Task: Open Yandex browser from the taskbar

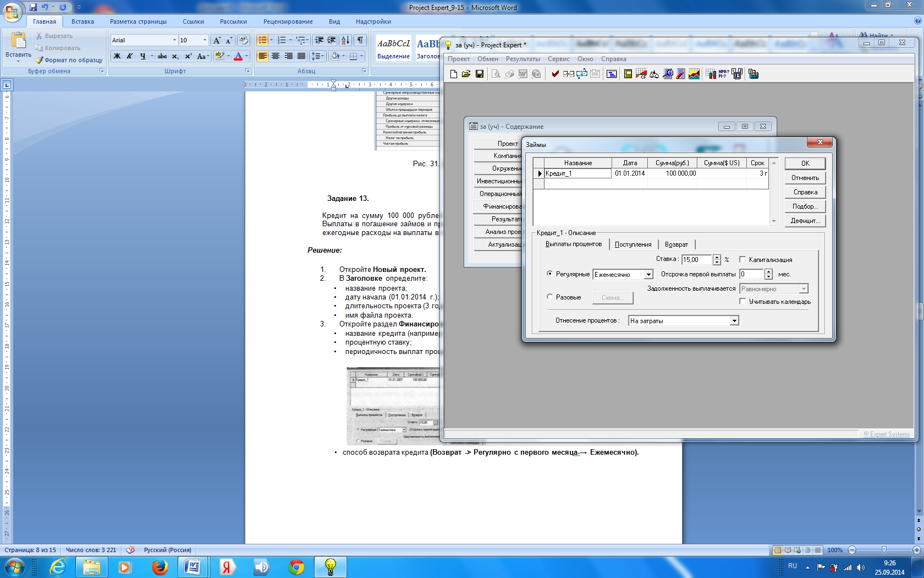Action: click(227, 566)
